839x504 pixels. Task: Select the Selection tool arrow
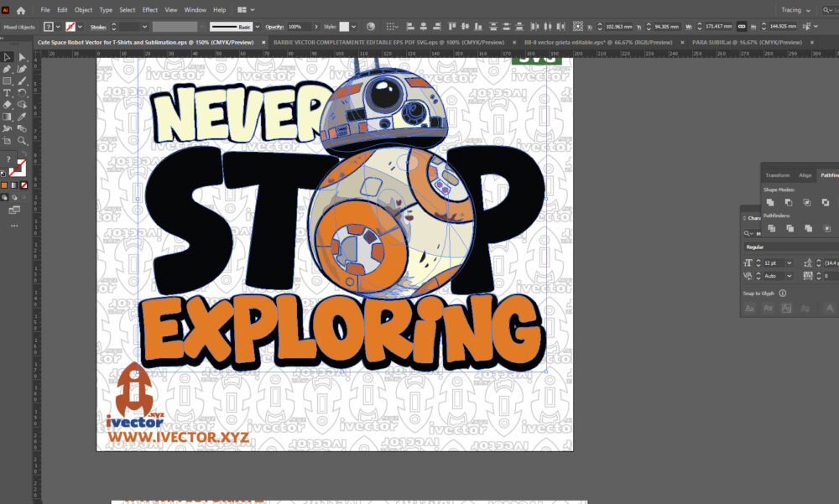tap(7, 57)
